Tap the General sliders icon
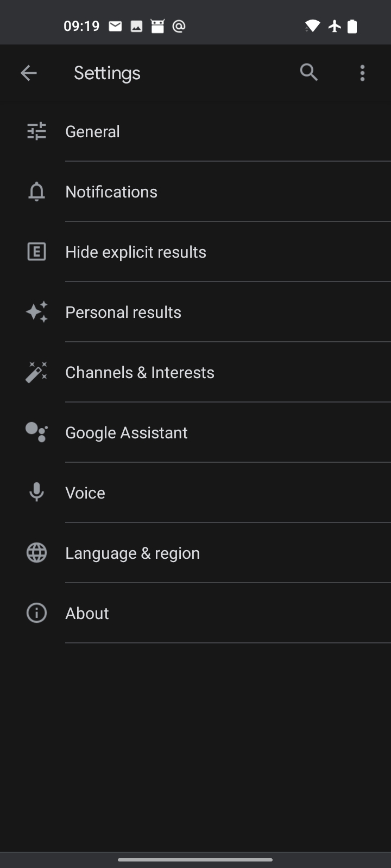 (36, 131)
